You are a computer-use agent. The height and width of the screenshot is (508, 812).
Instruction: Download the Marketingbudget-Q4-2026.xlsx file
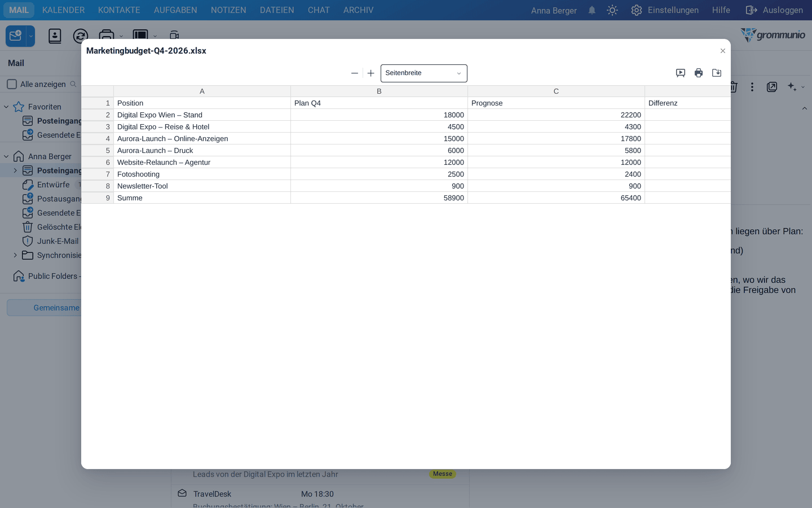point(717,73)
